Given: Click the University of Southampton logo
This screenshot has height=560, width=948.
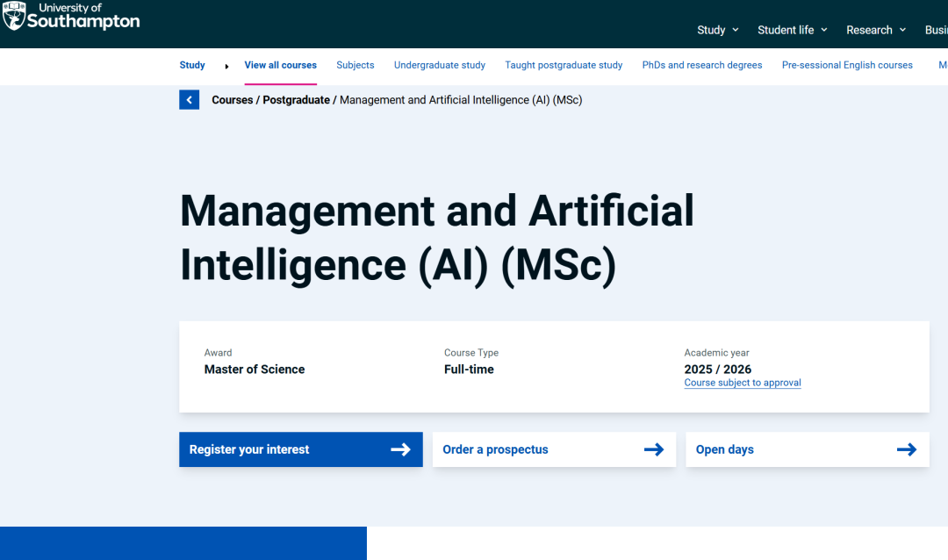Looking at the screenshot, I should tap(71, 17).
